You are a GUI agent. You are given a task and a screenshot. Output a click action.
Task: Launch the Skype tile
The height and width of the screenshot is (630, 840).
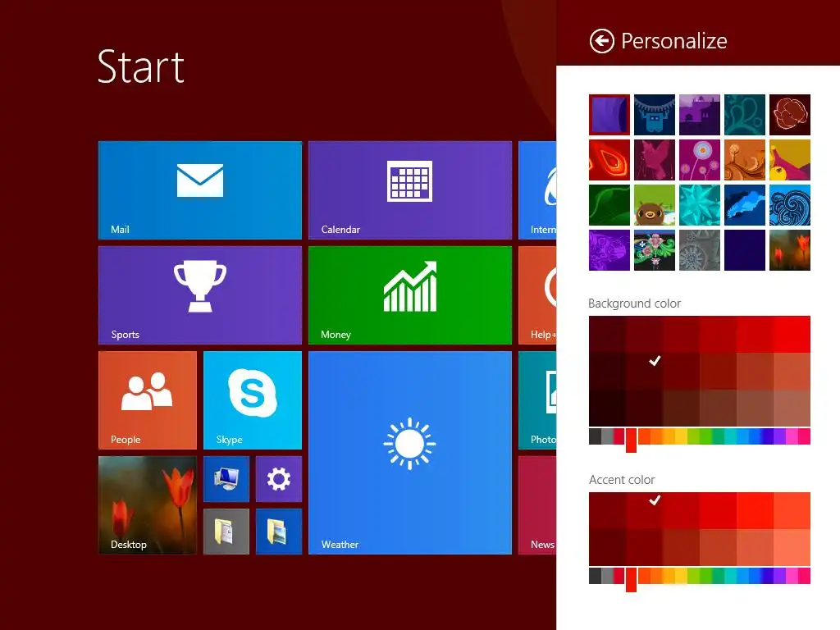[x=253, y=400]
